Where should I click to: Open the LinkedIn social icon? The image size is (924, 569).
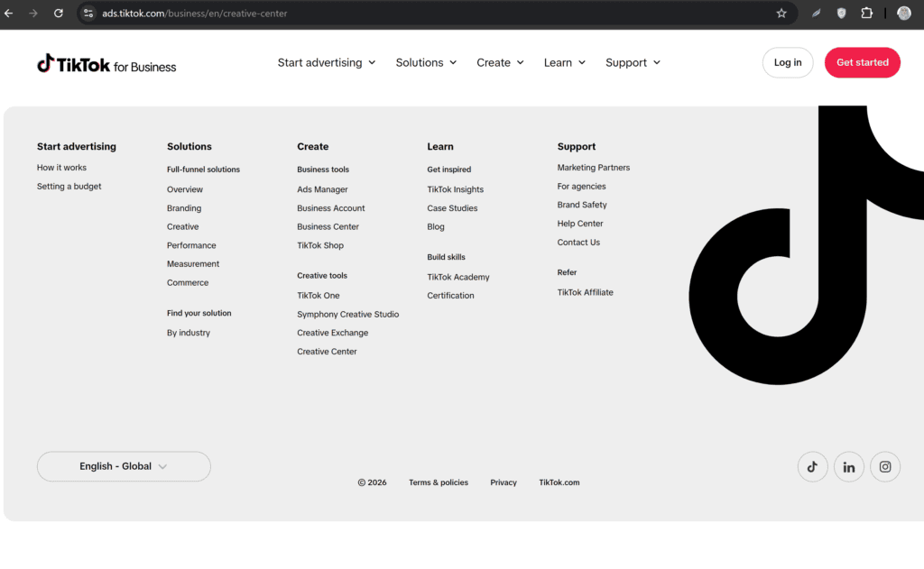(848, 466)
